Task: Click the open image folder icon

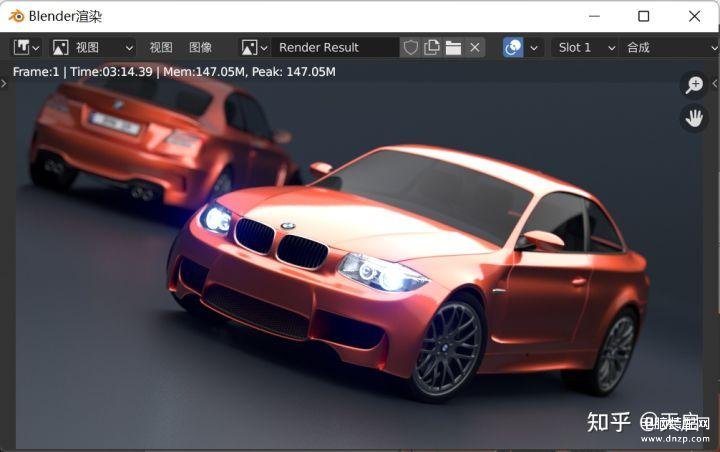Action: pyautogui.click(x=453, y=47)
